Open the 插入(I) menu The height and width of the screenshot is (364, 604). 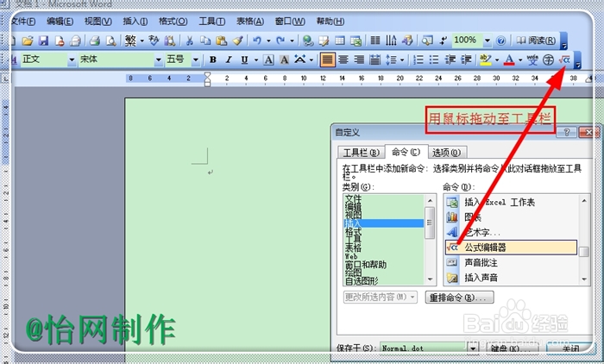click(x=135, y=22)
